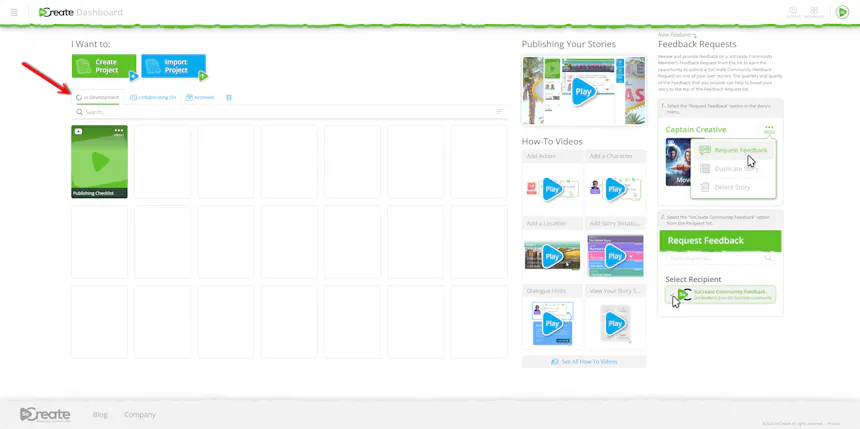Viewport: 860px width, 429px height.
Task: Select the In Development tab
Action: click(x=98, y=97)
